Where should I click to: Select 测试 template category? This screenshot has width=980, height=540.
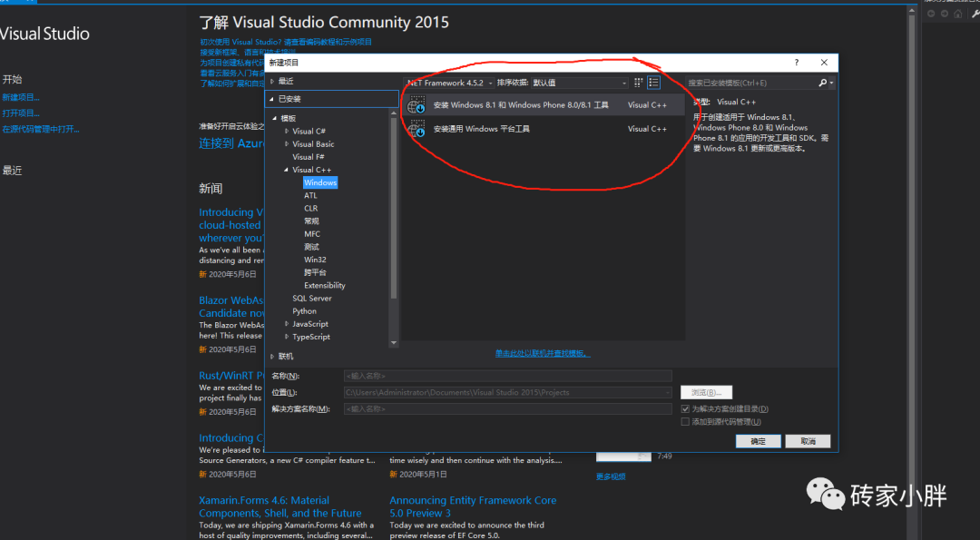(311, 247)
